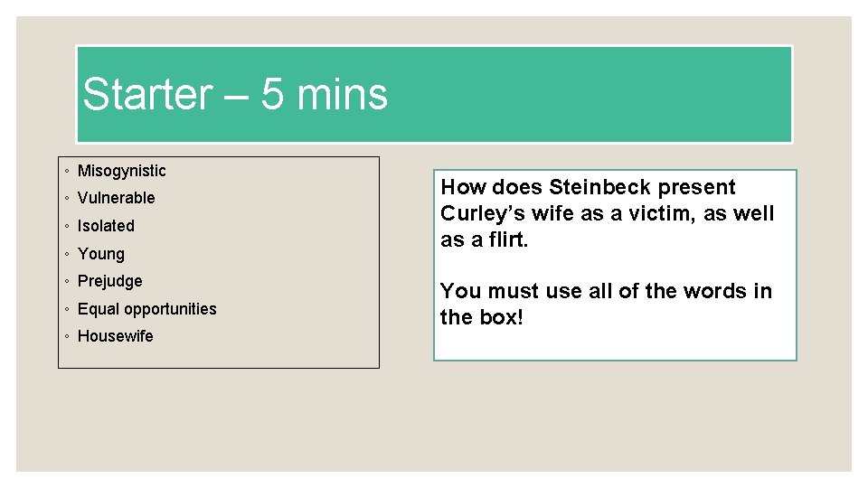Click the bullet marker next to "Housewife"

point(68,336)
